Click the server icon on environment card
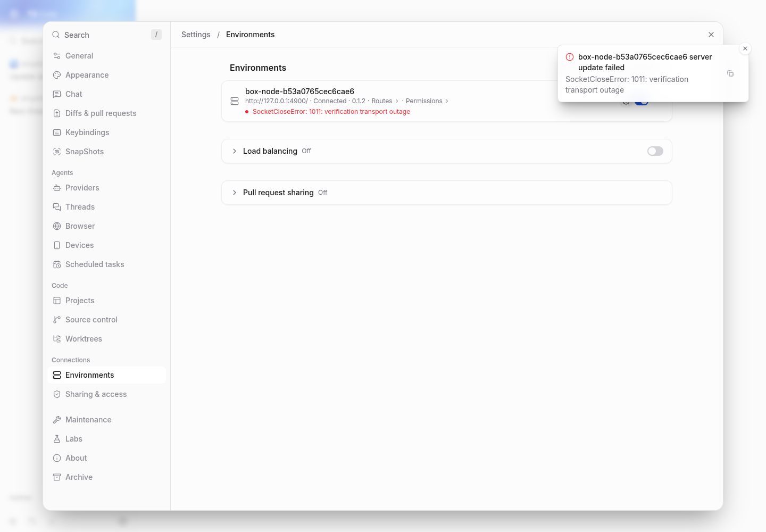The image size is (766, 532). (235, 101)
